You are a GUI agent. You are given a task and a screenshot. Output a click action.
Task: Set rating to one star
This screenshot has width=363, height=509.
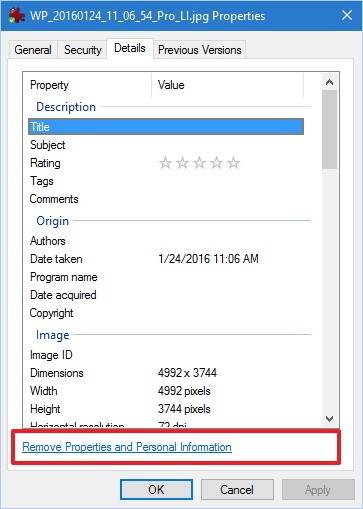[165, 163]
